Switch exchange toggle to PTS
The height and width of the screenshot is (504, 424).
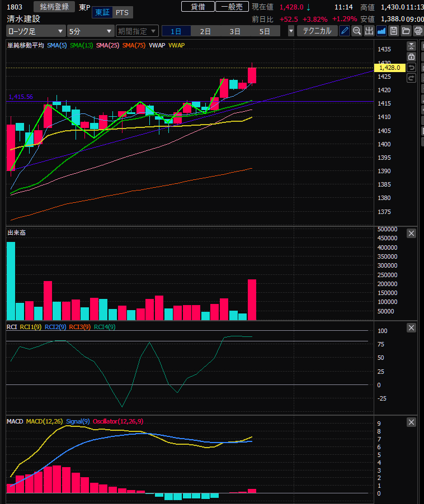(121, 12)
